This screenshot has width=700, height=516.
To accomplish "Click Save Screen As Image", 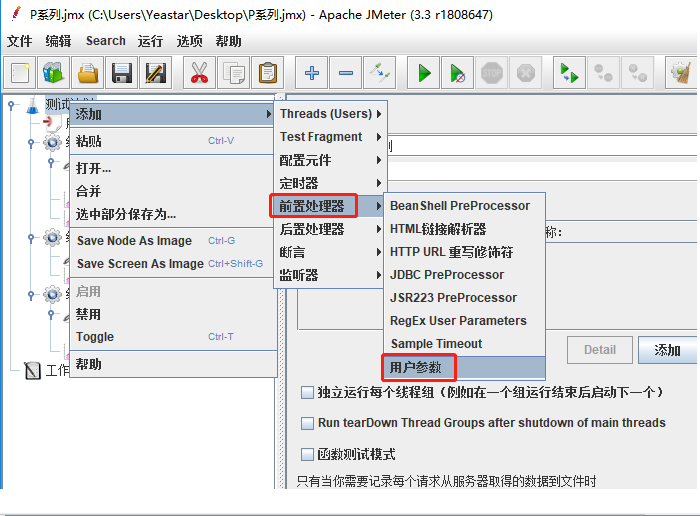I will coord(173,264).
